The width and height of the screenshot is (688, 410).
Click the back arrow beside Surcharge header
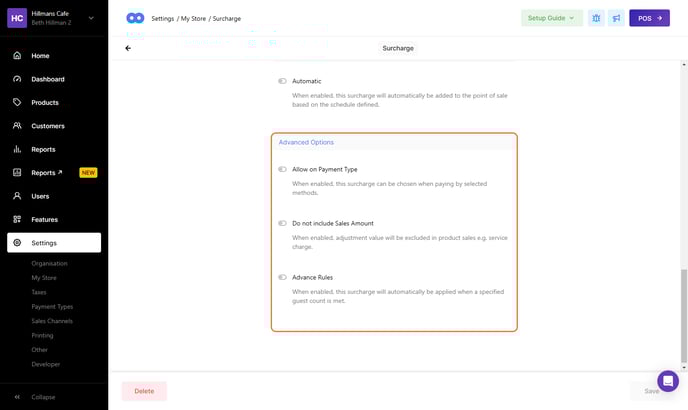128,48
